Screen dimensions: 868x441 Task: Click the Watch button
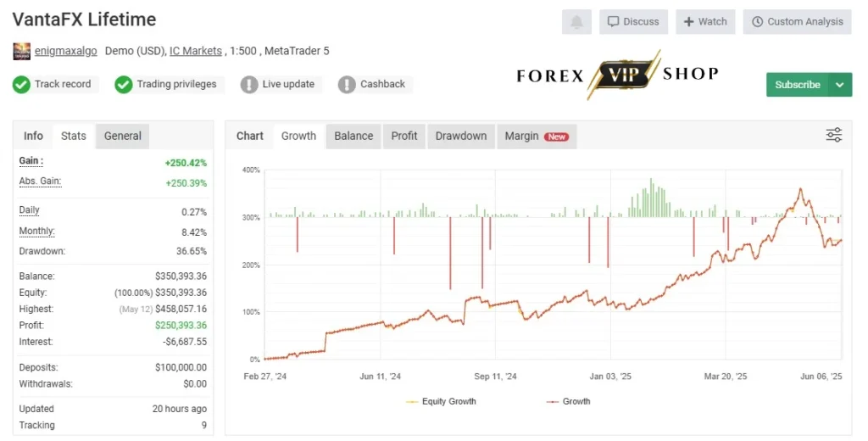705,21
